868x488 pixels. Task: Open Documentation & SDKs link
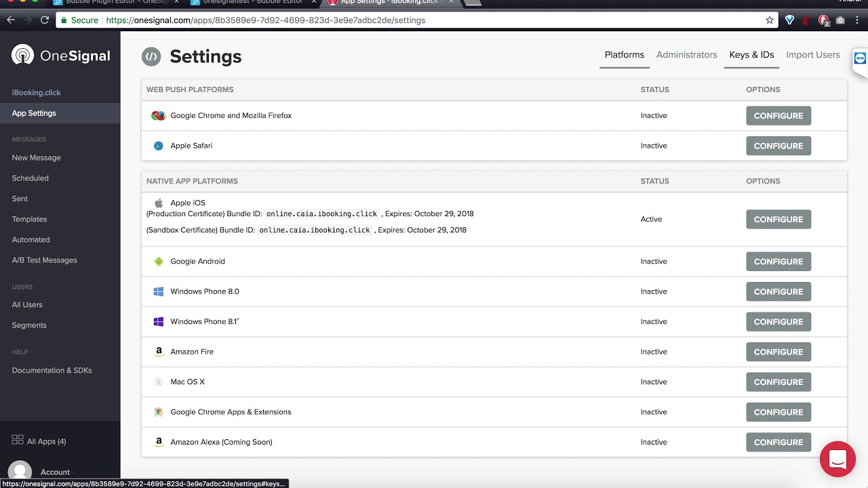click(52, 371)
